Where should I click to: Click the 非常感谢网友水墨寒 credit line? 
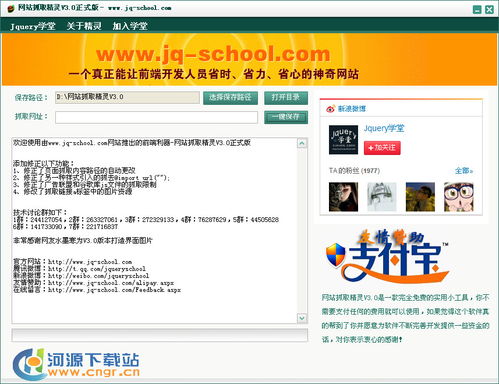[x=83, y=240]
